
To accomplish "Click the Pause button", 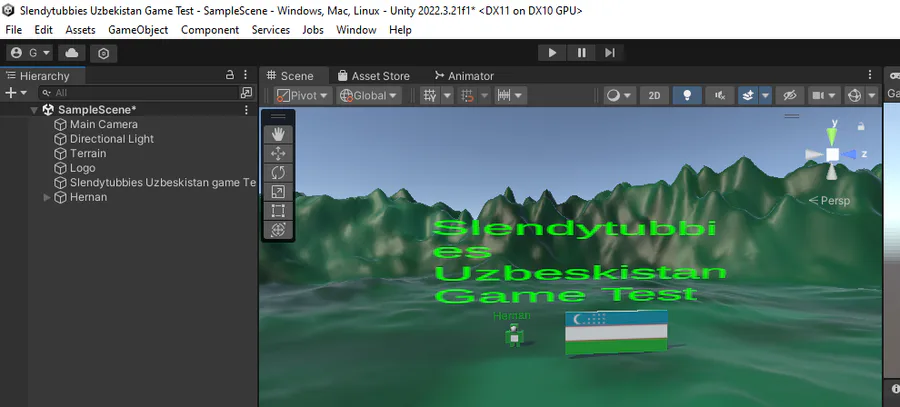I will tap(581, 53).
